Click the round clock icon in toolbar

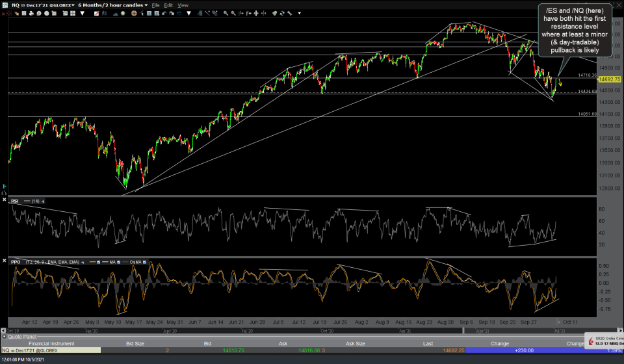[x=38, y=13]
